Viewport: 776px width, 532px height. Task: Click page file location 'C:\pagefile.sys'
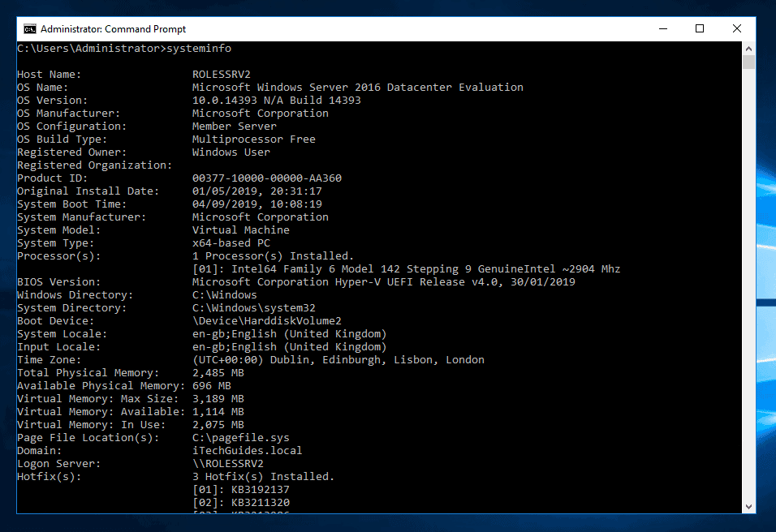tap(240, 438)
